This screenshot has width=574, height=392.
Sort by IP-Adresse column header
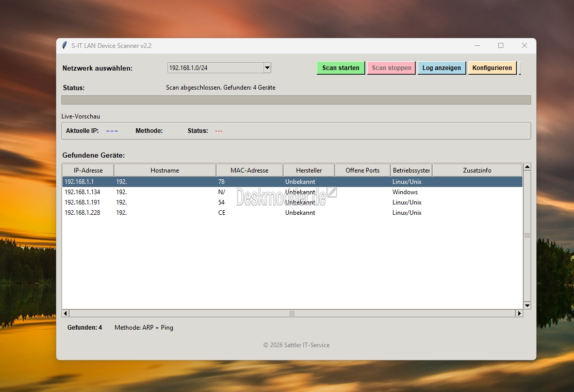88,170
